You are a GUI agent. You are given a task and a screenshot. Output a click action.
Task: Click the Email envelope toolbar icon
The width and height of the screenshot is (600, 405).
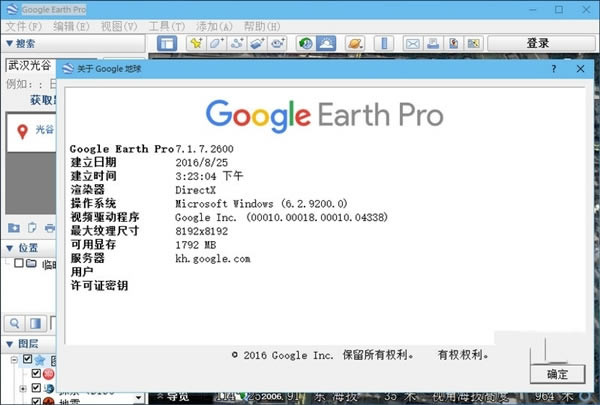(412, 44)
